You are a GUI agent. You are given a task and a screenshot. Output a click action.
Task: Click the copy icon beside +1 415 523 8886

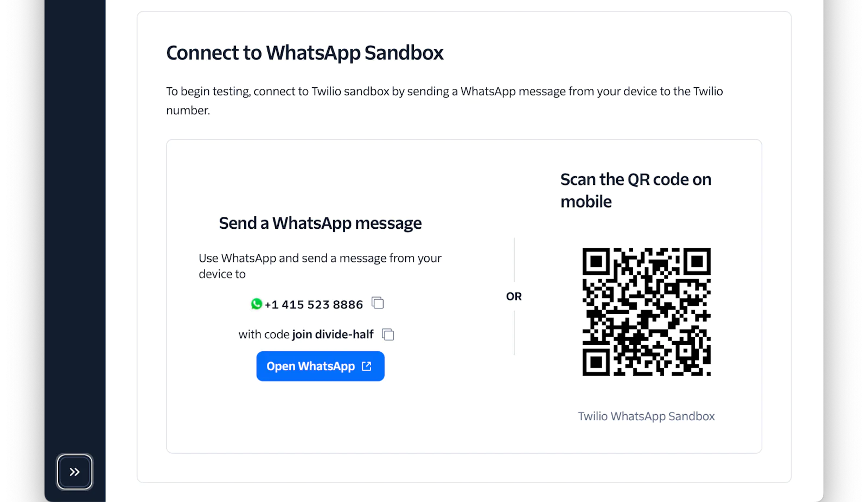click(378, 303)
